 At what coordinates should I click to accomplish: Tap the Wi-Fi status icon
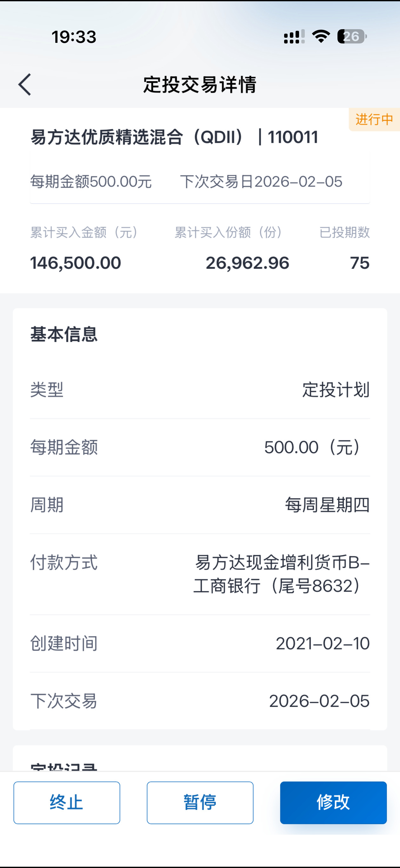coord(321,36)
